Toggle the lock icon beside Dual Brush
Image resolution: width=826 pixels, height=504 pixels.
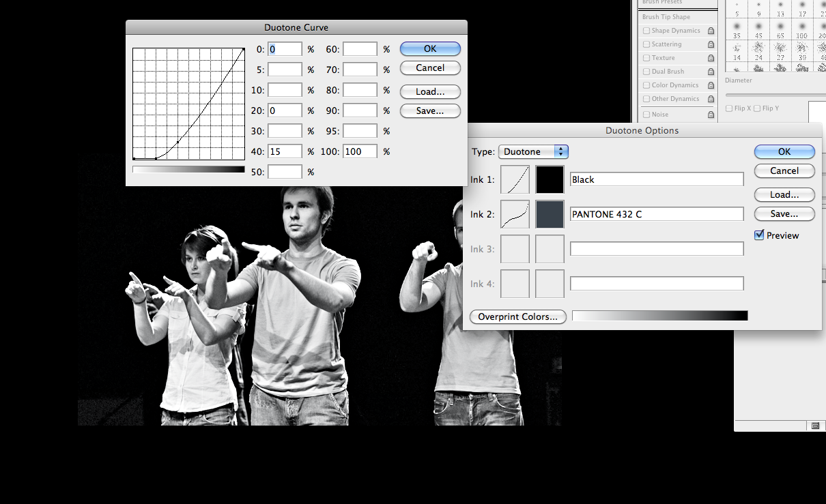(x=711, y=72)
